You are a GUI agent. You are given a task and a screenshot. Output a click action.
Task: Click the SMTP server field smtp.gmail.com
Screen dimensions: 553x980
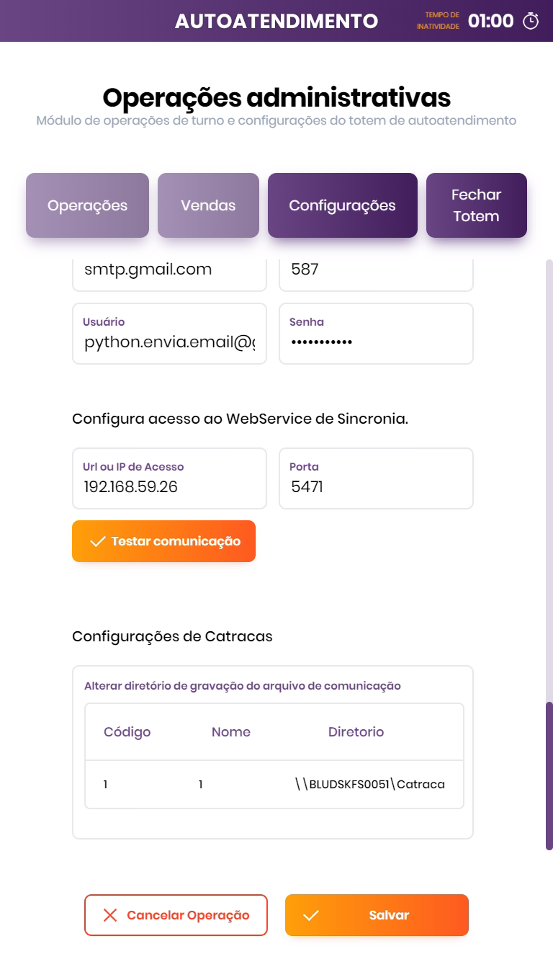click(169, 270)
